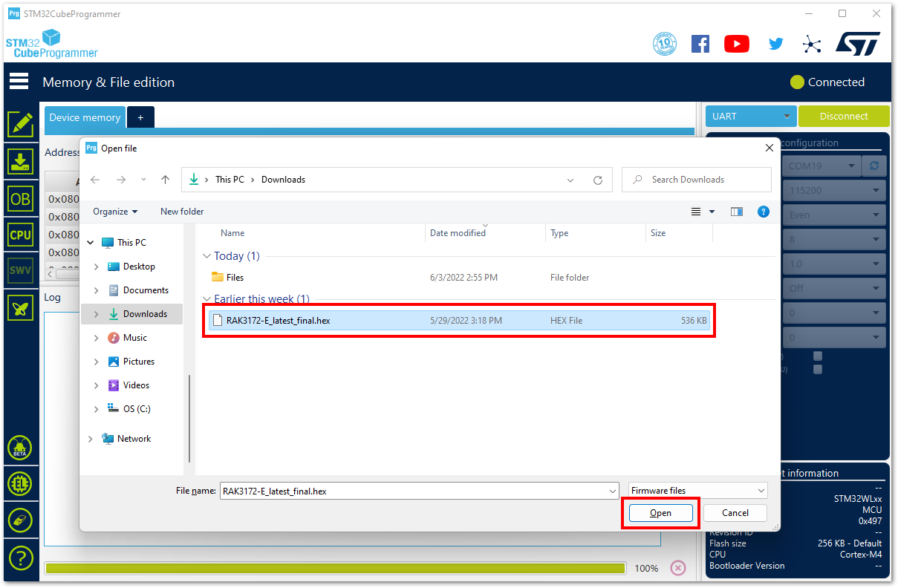Open the help question mark in sidebar
The width and height of the screenshot is (898, 588).
point(20,558)
